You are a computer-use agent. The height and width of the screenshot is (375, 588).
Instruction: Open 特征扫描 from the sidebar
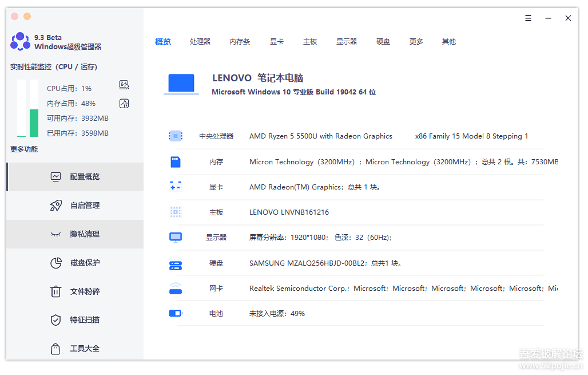click(x=75, y=320)
